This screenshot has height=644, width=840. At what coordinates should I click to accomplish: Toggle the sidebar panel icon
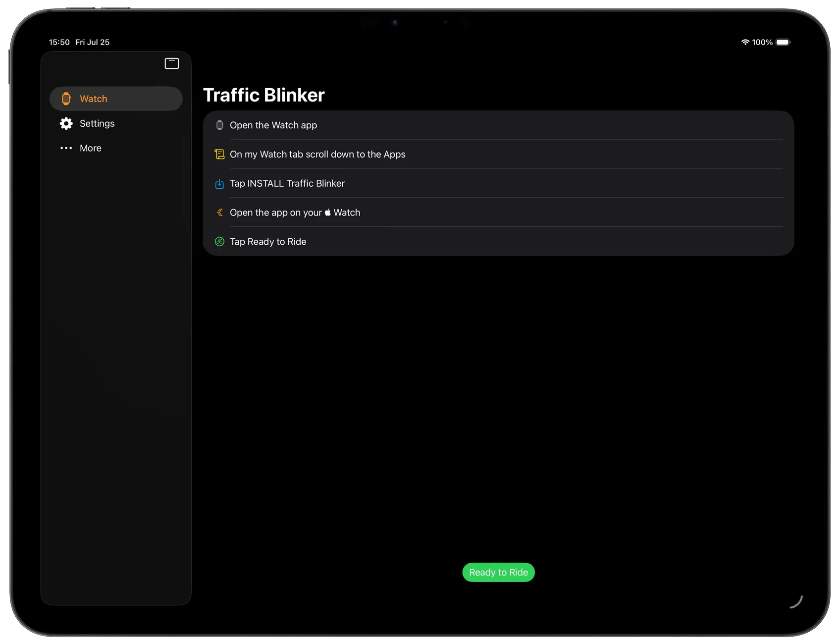pos(171,63)
